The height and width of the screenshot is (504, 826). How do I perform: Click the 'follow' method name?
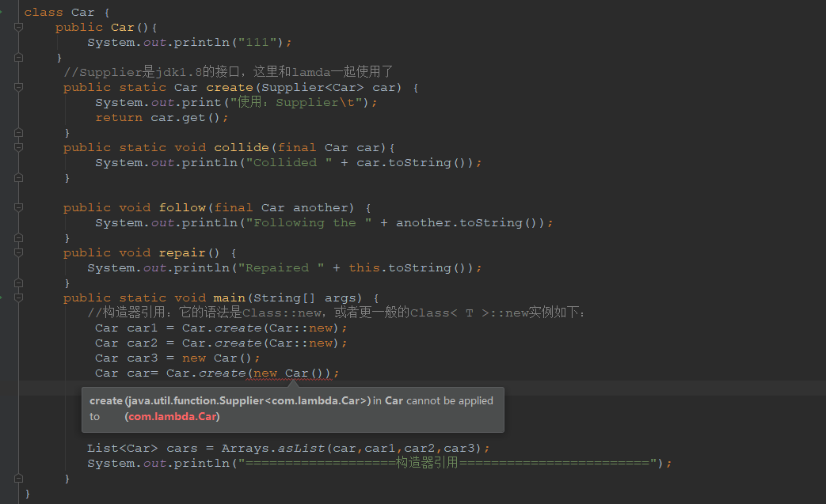(x=182, y=208)
